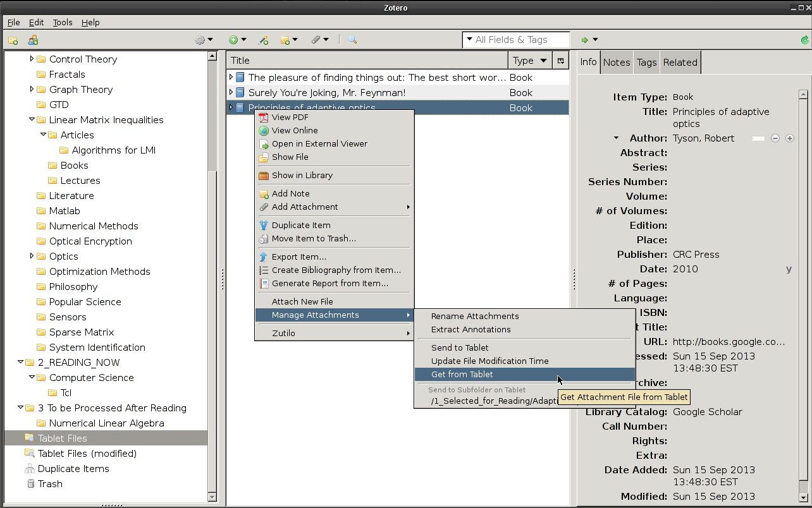This screenshot has width=812, height=508.
Task: Open the Add Attachment submenu entry
Action: point(335,207)
